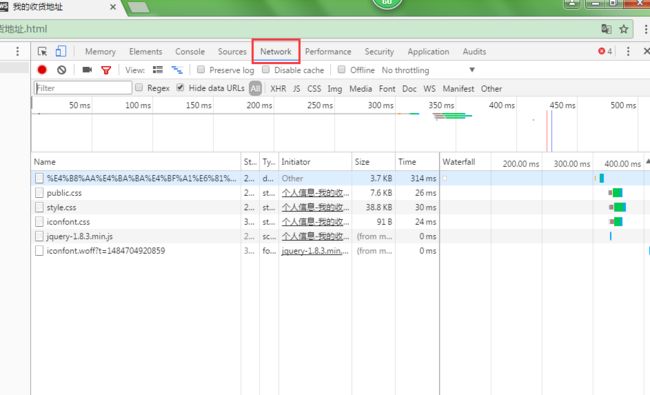Enable the Disable cache checkbox
This screenshot has height=395, width=650.
[x=266, y=69]
